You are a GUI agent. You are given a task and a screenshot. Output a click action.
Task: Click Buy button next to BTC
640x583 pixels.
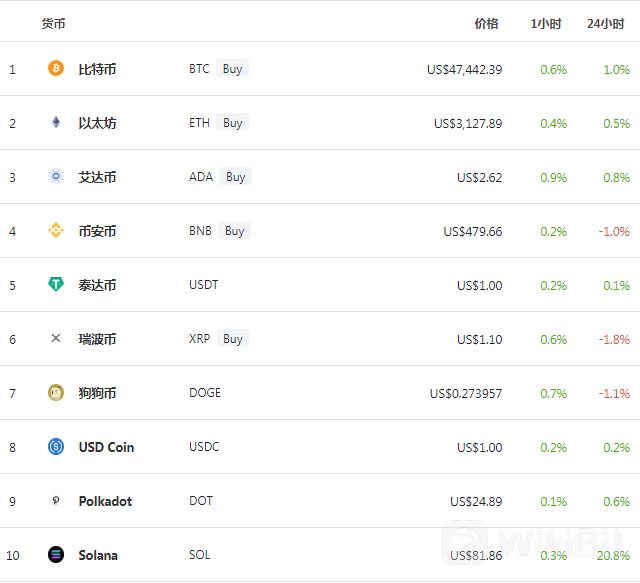tap(232, 69)
